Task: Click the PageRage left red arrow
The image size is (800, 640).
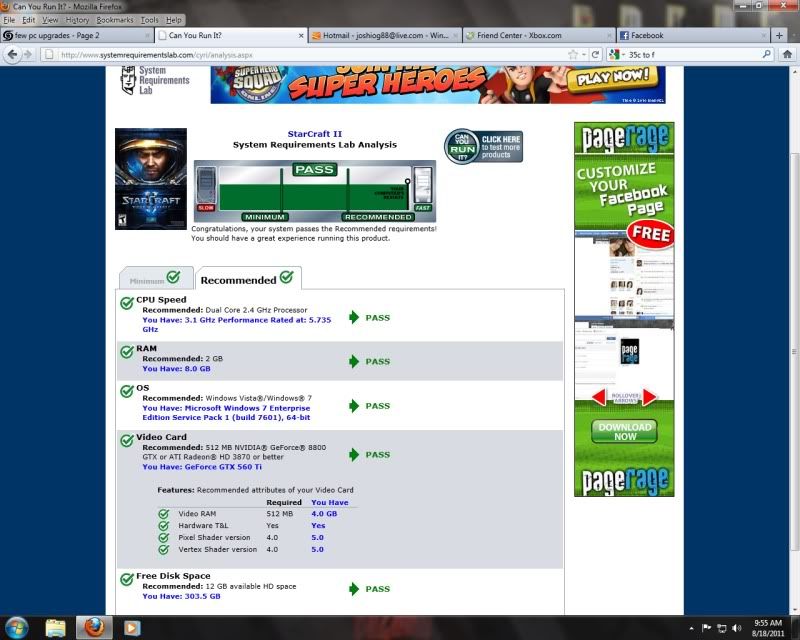Action: click(599, 397)
